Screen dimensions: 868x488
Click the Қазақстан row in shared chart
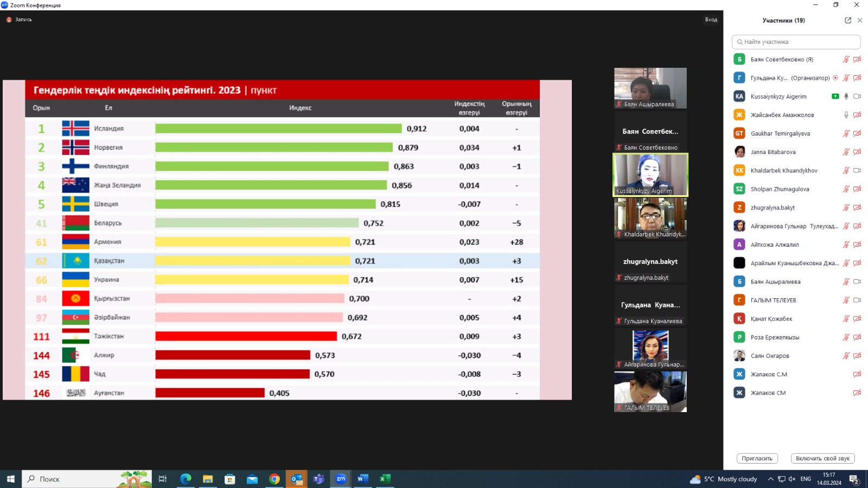(x=282, y=261)
